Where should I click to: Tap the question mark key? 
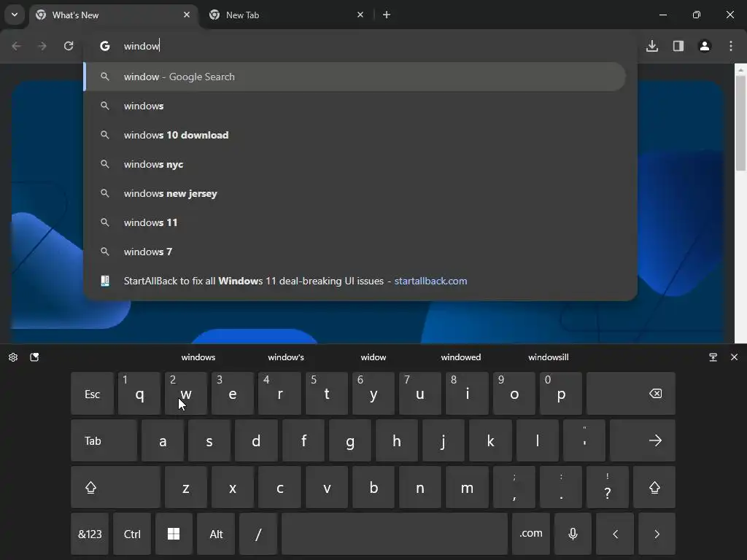pyautogui.click(x=608, y=487)
